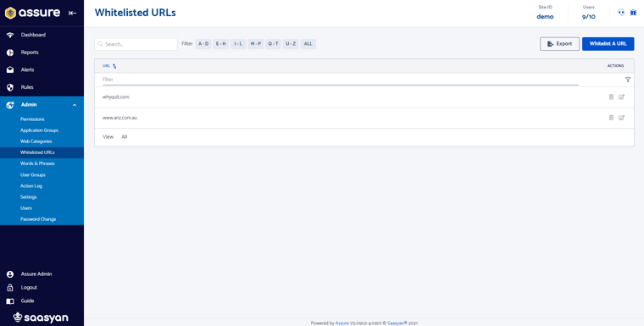Open the Assure footer link
The width and height of the screenshot is (644, 326).
coord(342,323)
